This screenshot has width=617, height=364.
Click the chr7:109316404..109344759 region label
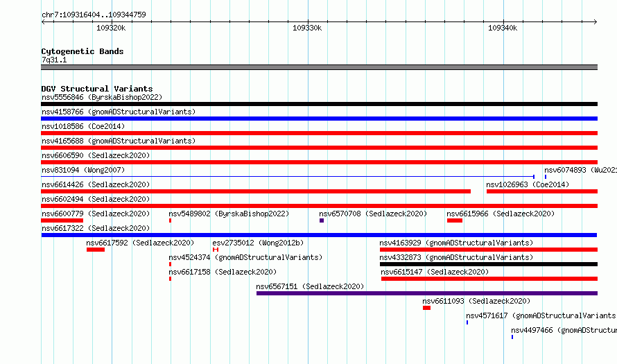pos(94,15)
